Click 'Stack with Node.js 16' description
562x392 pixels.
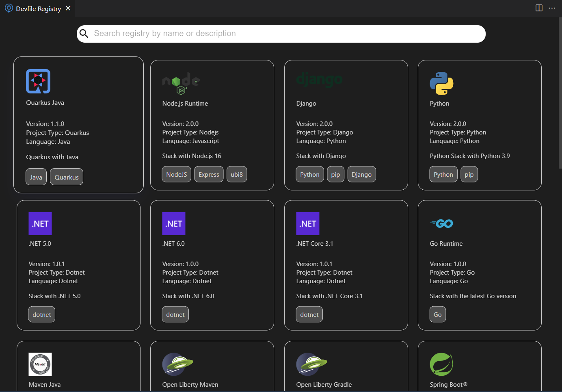pyautogui.click(x=192, y=156)
